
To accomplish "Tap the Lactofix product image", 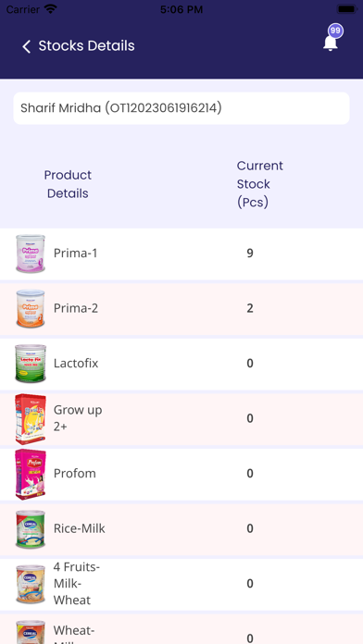I will (x=31, y=364).
